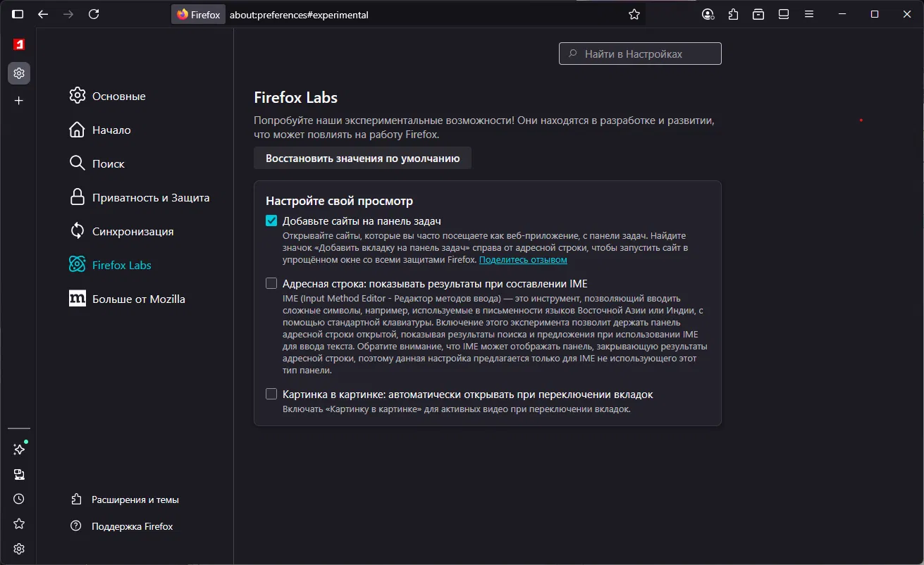Open the History clock sidebar icon

tap(19, 499)
